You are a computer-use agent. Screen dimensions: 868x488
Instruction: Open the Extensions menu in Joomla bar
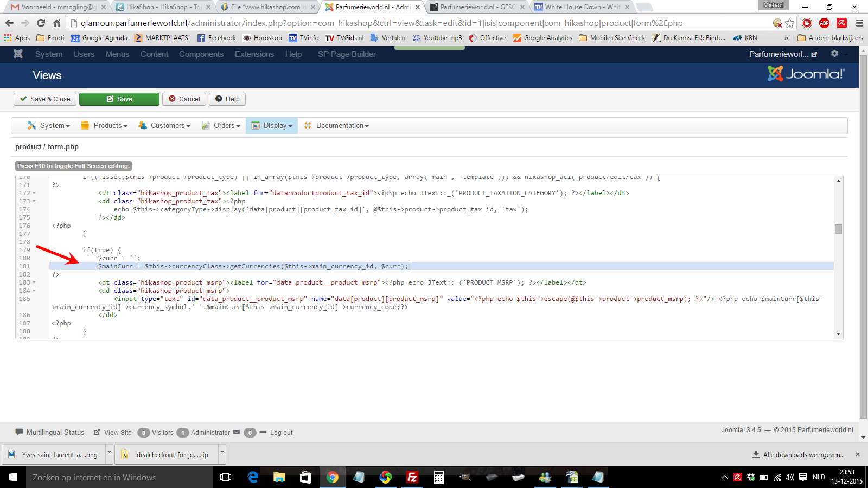254,54
